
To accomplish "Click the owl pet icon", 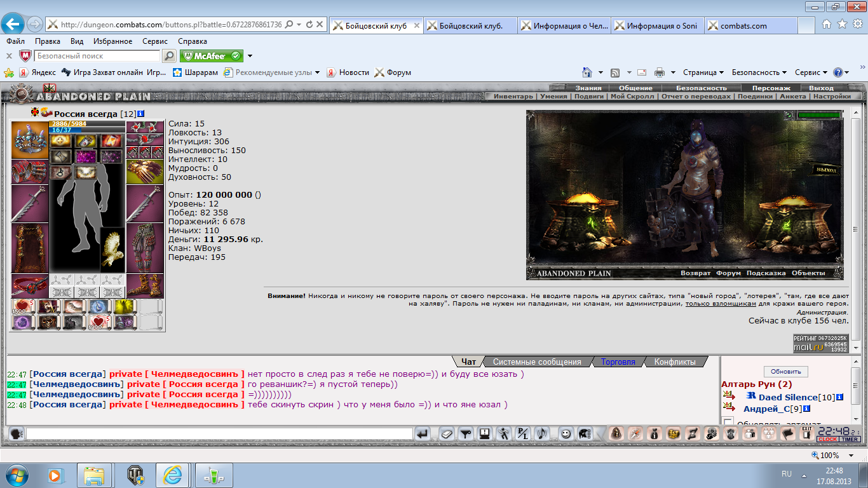I will [x=113, y=250].
